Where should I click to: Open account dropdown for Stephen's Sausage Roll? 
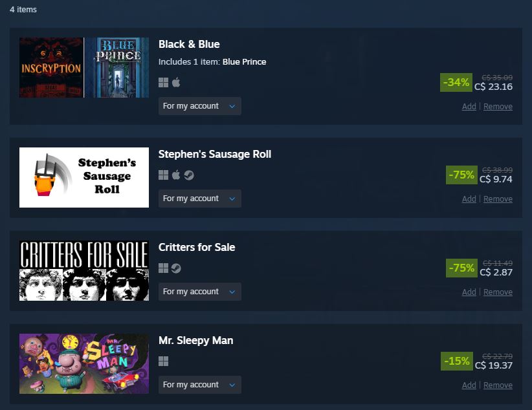200,199
